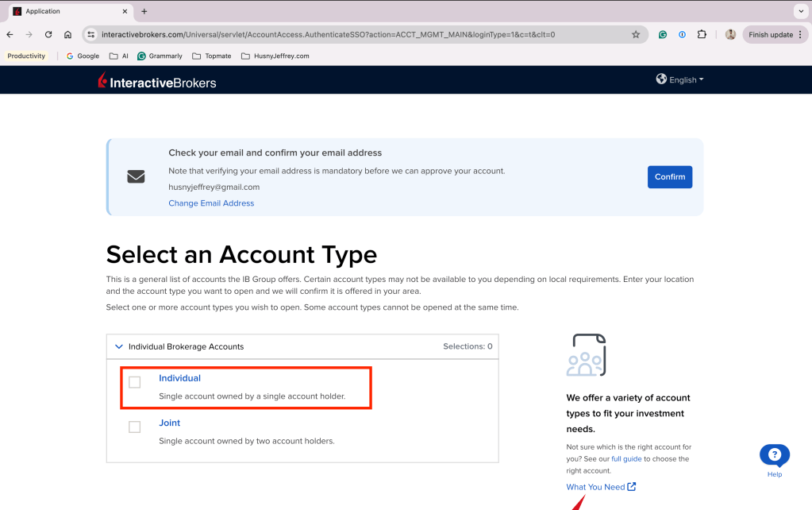Click the Grammarly extension icon in toolbar
Screen dimensions: 812x510
click(x=662, y=35)
